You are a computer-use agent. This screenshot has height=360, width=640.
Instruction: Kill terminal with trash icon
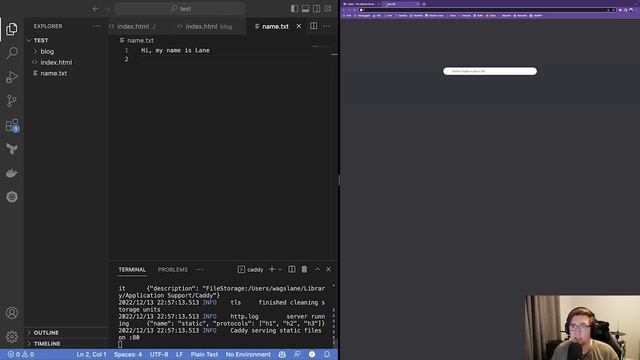304,269
